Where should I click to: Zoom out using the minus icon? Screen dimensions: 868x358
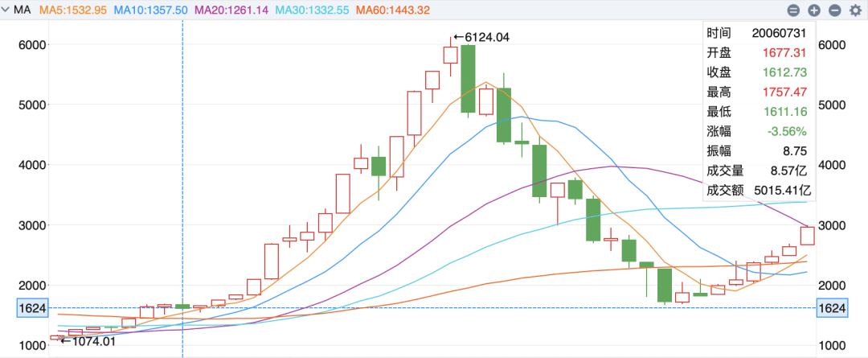[x=834, y=10]
